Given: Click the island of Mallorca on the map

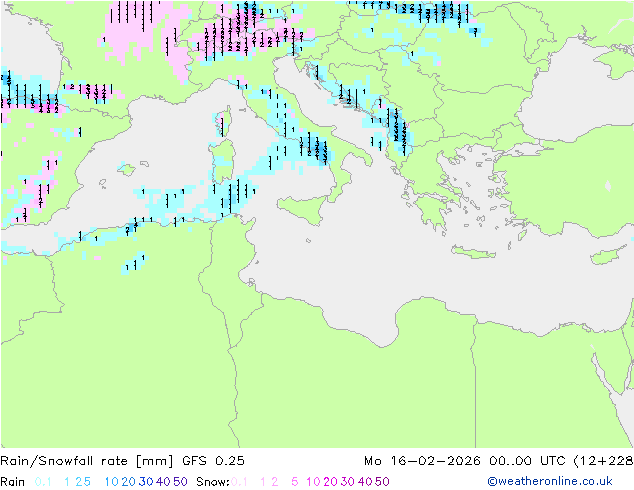Looking at the screenshot, I should (x=127, y=169).
